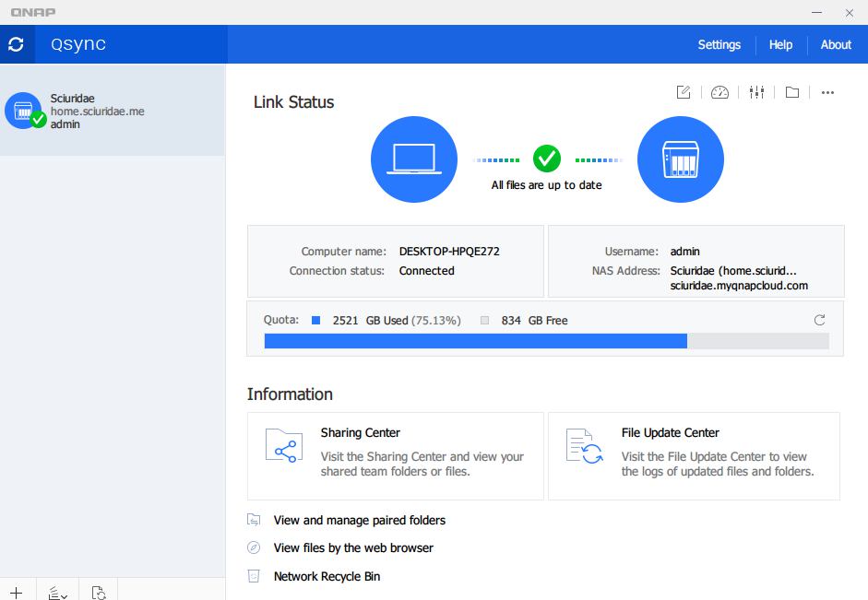
Task: Click the laptop computer circle icon
Action: tap(414, 159)
